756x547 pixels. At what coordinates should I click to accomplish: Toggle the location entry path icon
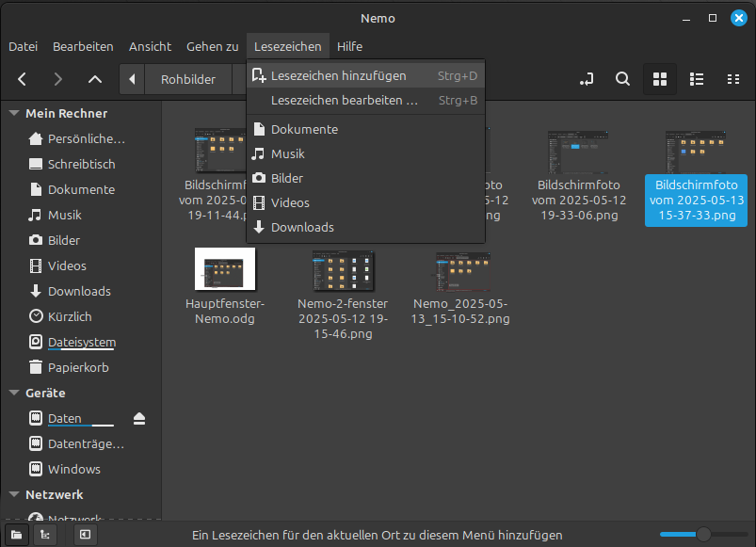pos(587,79)
